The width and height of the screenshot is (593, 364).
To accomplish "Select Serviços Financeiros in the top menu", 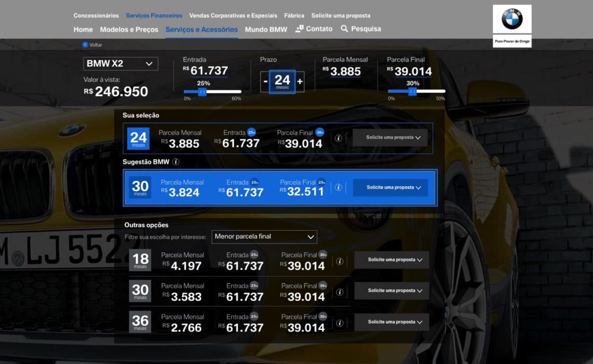I will (x=154, y=15).
